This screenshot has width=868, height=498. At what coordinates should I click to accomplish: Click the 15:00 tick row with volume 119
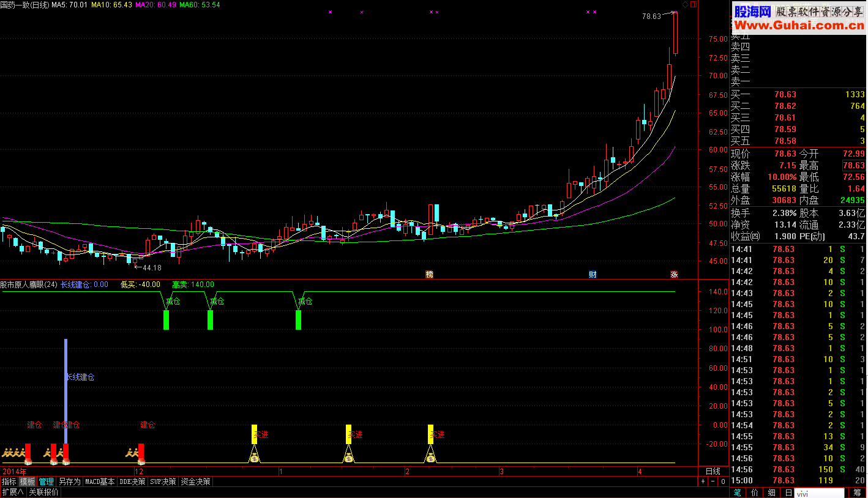798,480
